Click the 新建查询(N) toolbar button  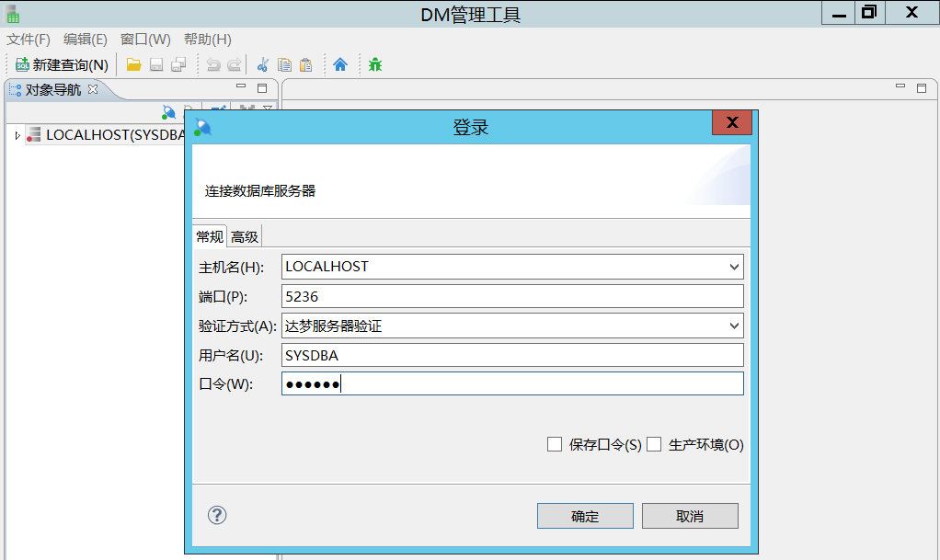coord(62,64)
